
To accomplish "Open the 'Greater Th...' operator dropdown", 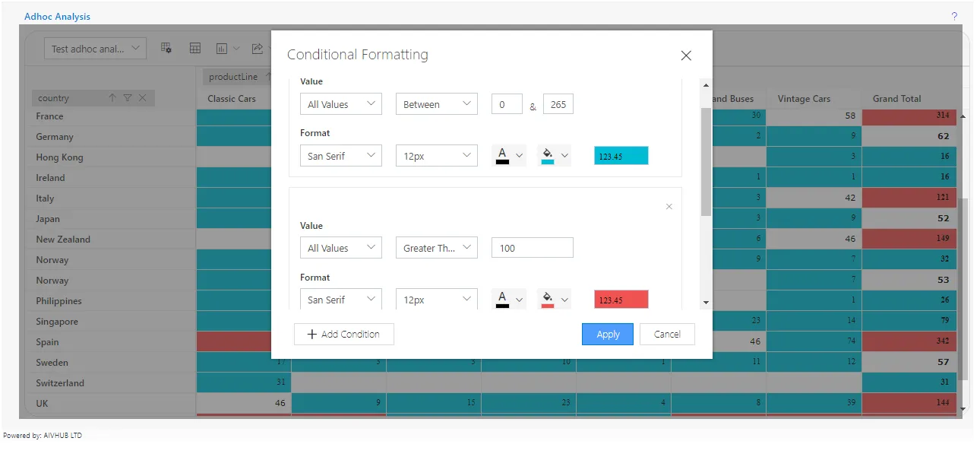I will pyautogui.click(x=436, y=247).
